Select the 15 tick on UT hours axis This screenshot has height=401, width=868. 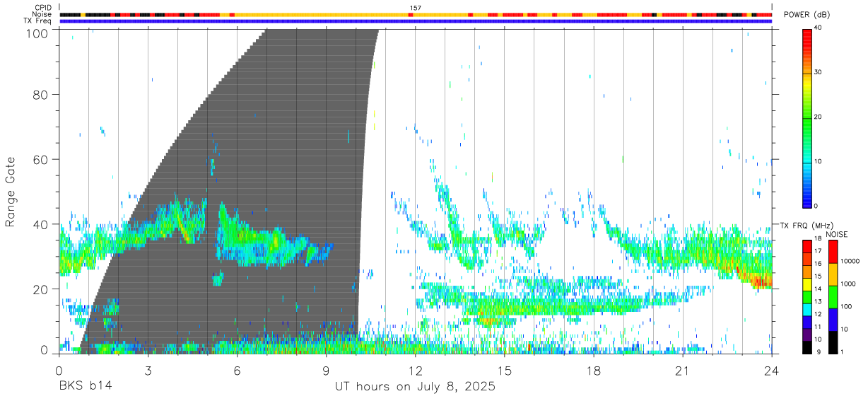[x=505, y=370]
